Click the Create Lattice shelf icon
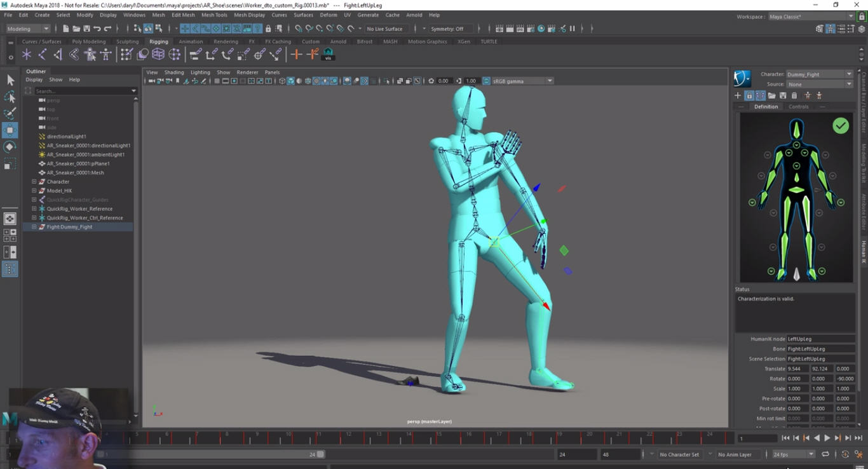Screen dimensions: 868x469 (x=158, y=55)
